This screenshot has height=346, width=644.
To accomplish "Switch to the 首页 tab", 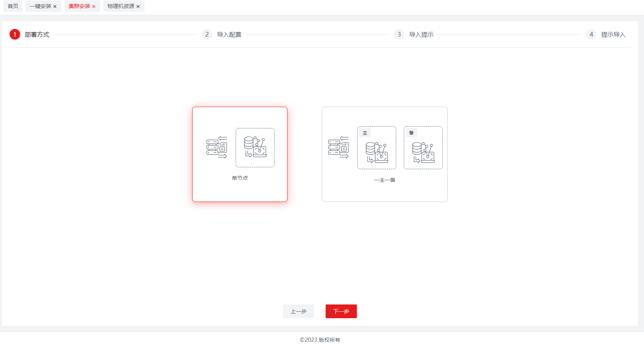I will tap(13, 6).
